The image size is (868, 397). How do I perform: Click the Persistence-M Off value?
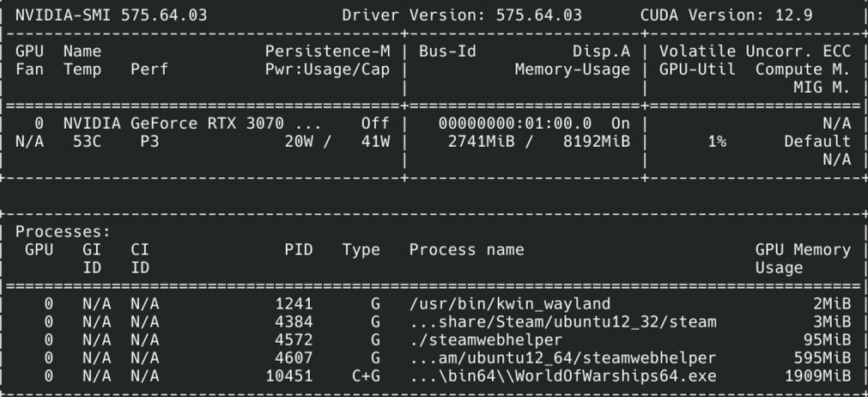[x=375, y=123]
